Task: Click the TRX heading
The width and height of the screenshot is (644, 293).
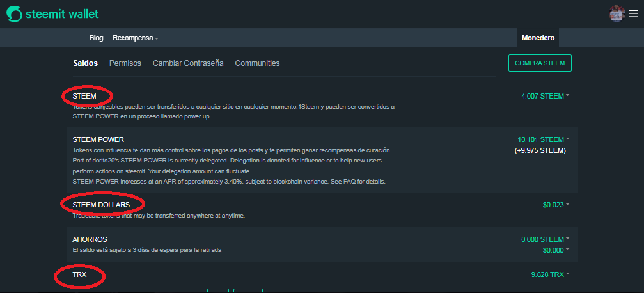Action: (80, 274)
